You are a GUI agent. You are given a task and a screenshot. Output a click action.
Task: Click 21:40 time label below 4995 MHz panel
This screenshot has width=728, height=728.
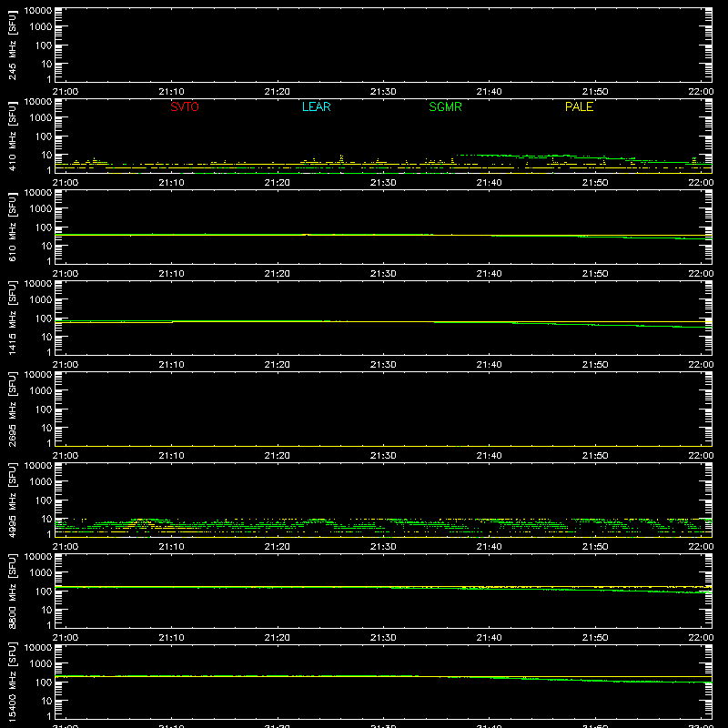tap(489, 547)
